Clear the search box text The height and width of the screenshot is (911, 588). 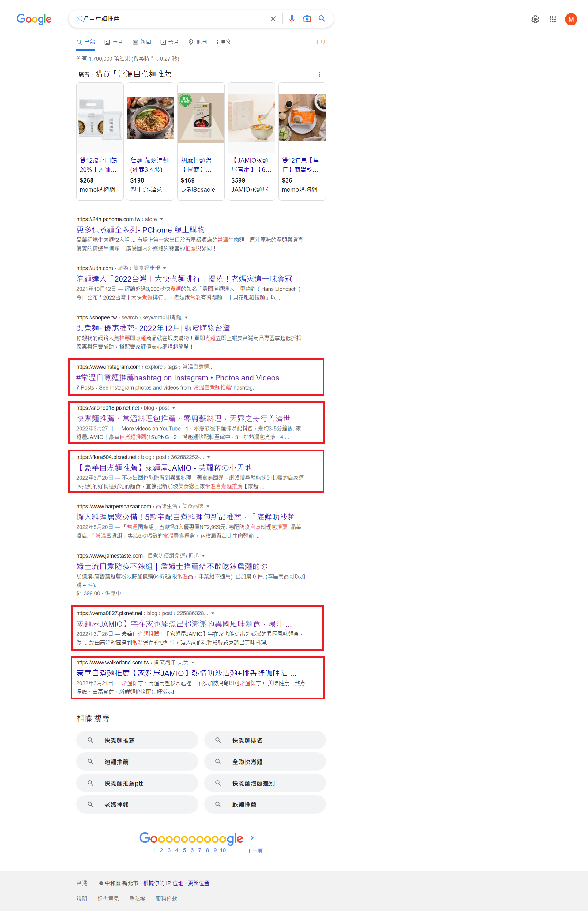coord(273,19)
